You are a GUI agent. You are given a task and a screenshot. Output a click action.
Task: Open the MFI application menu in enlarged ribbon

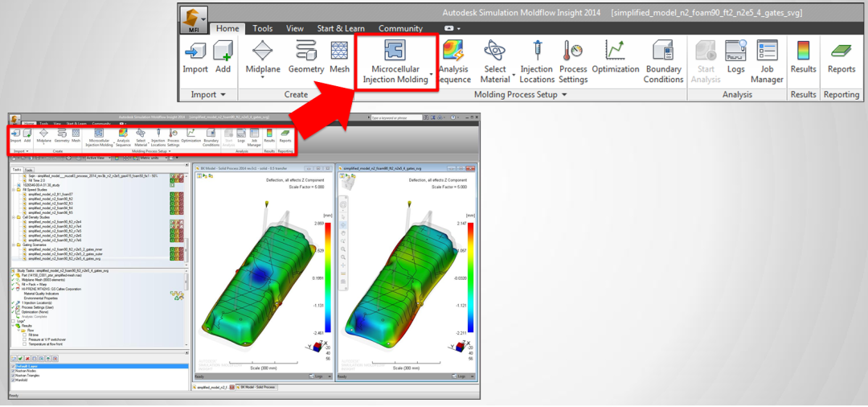[194, 20]
